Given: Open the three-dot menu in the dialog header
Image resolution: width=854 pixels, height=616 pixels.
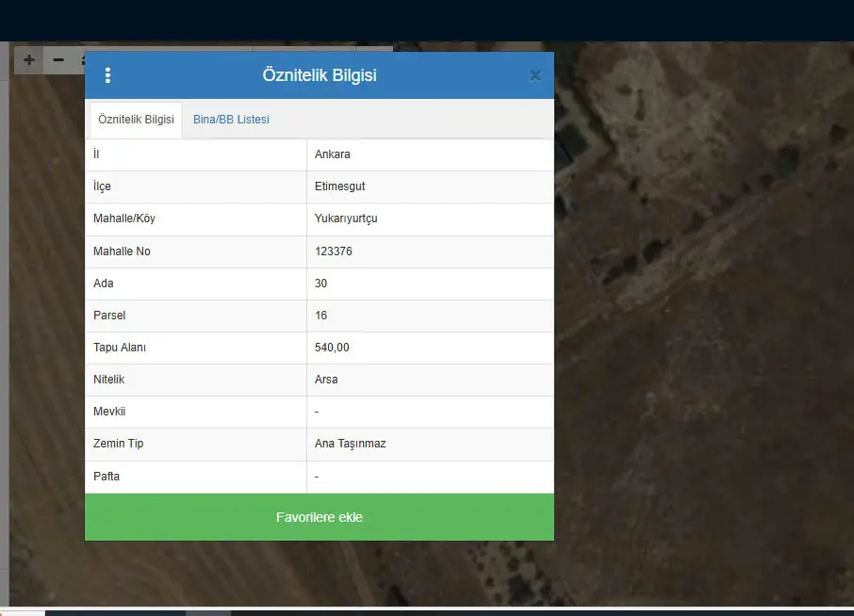Looking at the screenshot, I should (x=107, y=75).
